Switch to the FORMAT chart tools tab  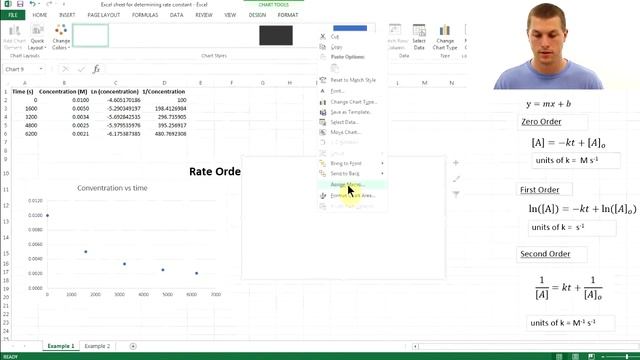point(288,15)
